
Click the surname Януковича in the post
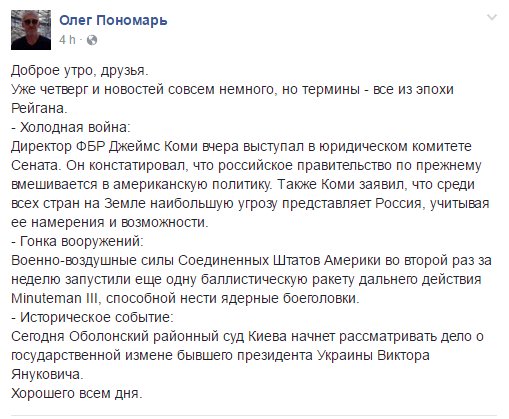tap(45, 374)
